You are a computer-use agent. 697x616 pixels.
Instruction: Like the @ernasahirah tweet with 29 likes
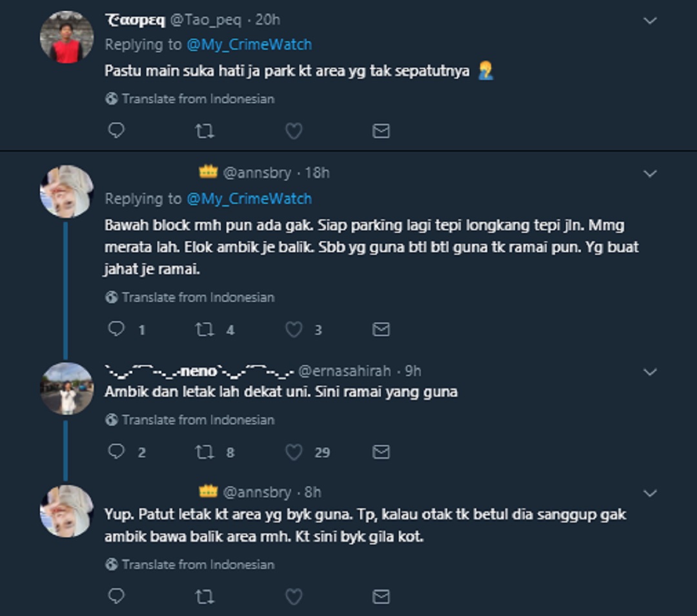[x=294, y=452]
